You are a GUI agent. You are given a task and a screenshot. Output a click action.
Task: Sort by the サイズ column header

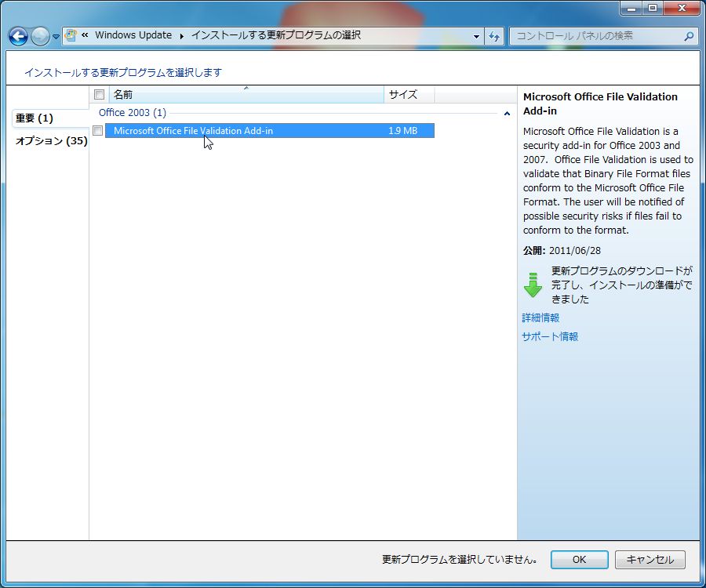click(409, 95)
